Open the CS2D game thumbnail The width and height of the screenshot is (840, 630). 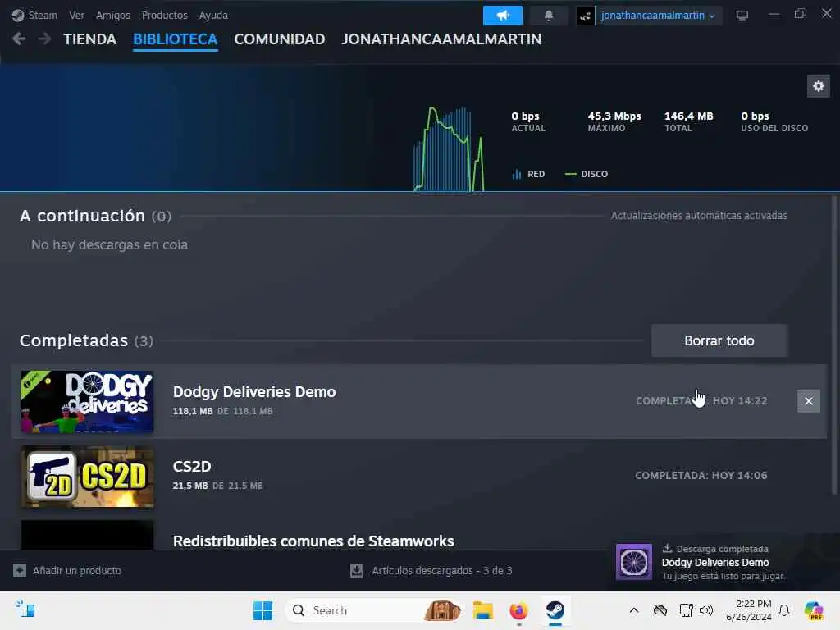coord(87,477)
